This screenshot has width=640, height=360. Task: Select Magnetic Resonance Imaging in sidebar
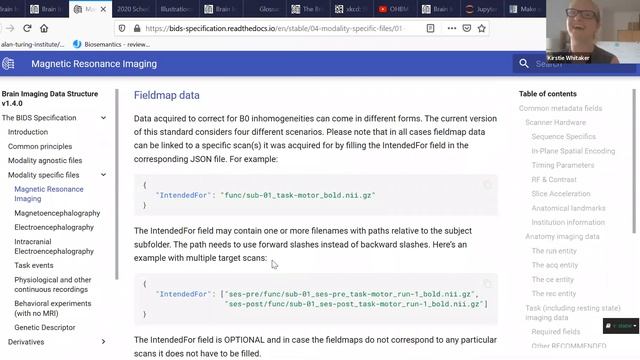[x=49, y=194]
